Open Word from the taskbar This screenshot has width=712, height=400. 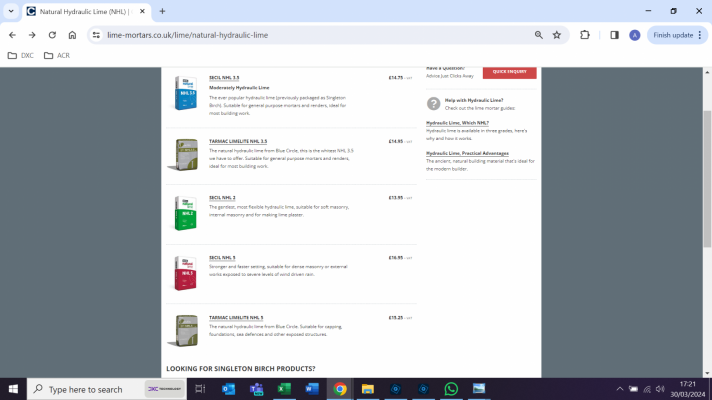(x=312, y=389)
